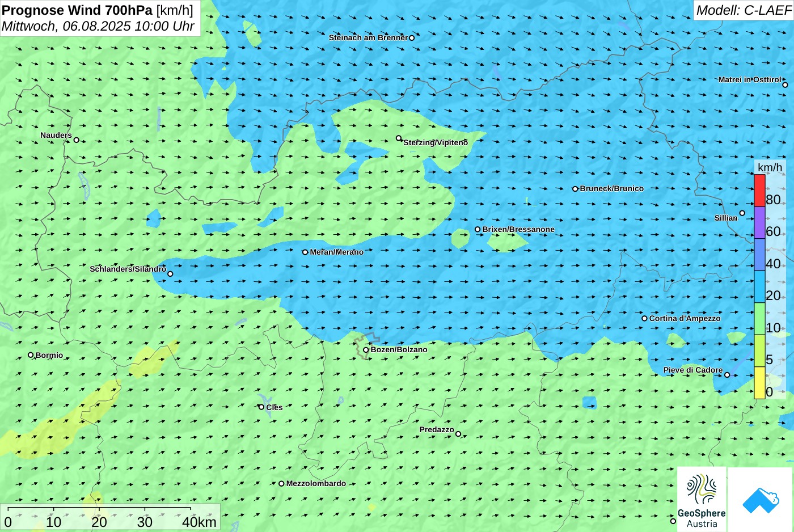This screenshot has height=532, width=794.
Task: Click the '20' scale bar label
Action: pos(99,522)
